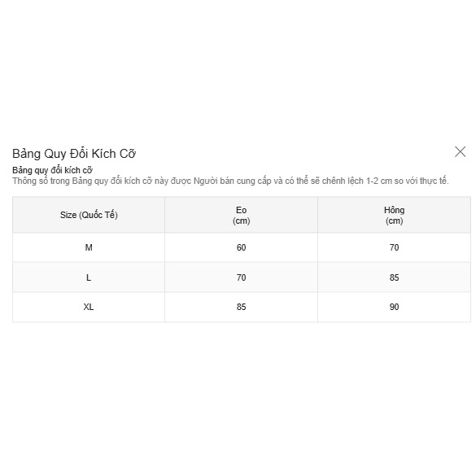Select the Thông số disclaimer text
Viewport: 476px width, 476px height.
[230, 181]
